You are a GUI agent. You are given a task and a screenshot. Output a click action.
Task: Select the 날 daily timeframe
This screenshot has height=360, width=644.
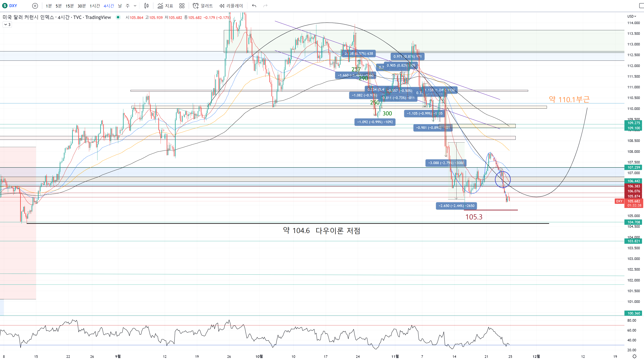pos(120,6)
